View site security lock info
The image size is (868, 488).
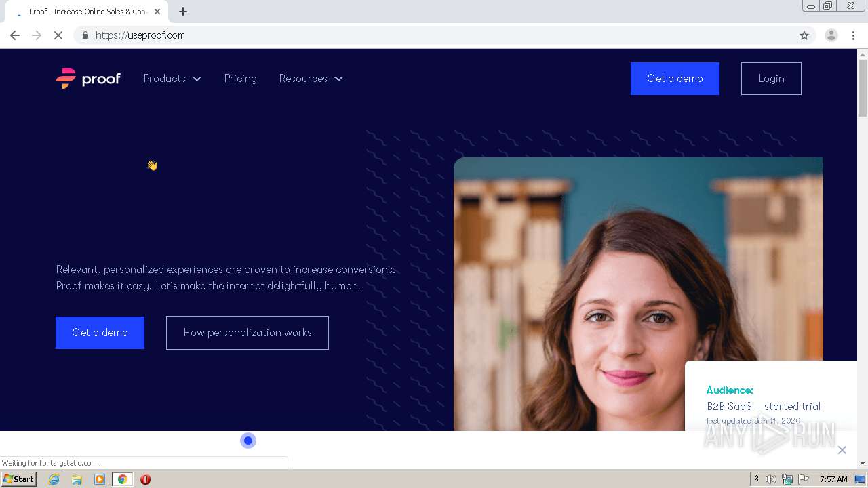pos(85,35)
